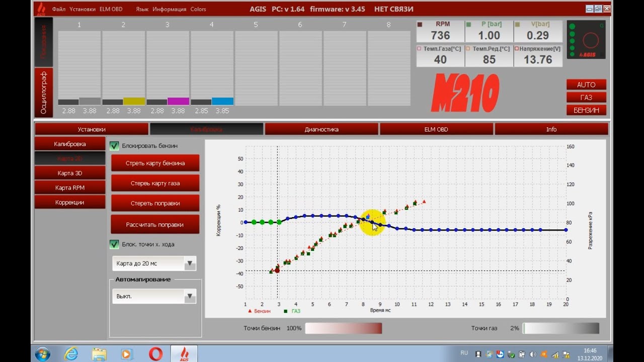
Task: Toggle the V[bar] indicator square
Action: (517, 24)
